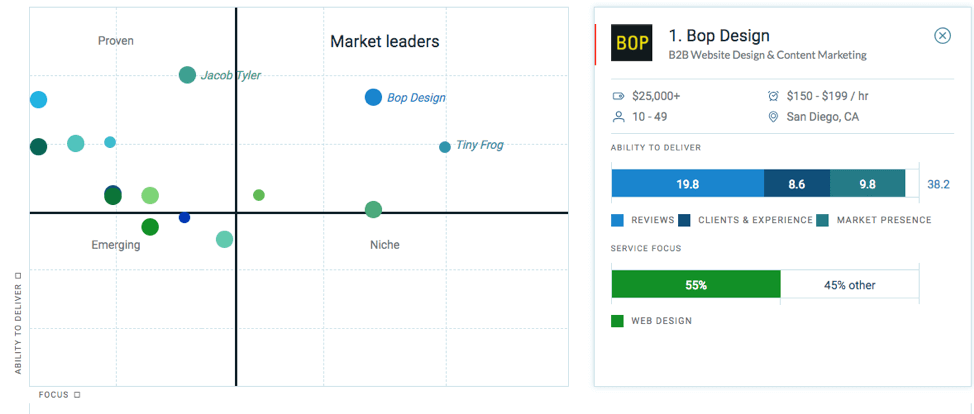Close the Bop Design details panel
This screenshot has width=974, height=414.
(942, 36)
